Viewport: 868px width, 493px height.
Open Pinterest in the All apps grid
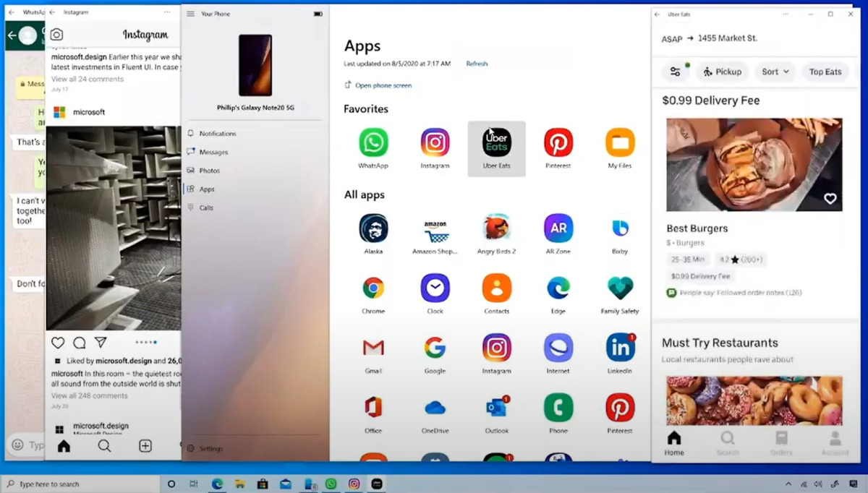[620, 408]
